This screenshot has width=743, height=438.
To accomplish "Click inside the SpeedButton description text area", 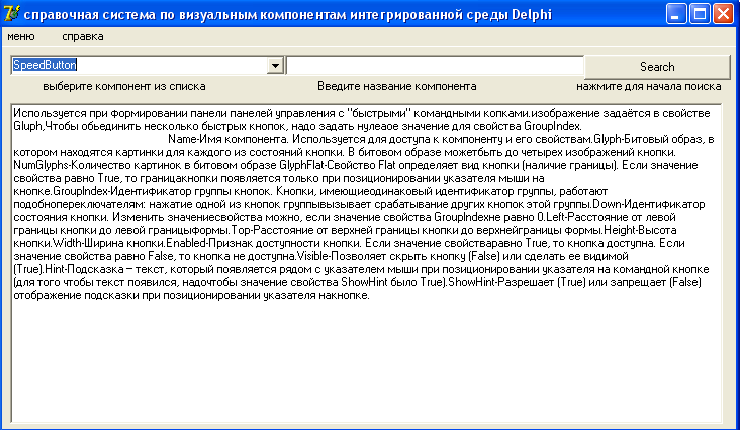I will point(366,263).
